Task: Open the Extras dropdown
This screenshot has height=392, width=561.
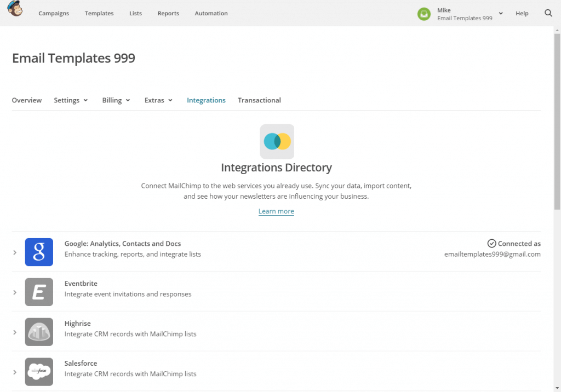Action: pos(158,101)
